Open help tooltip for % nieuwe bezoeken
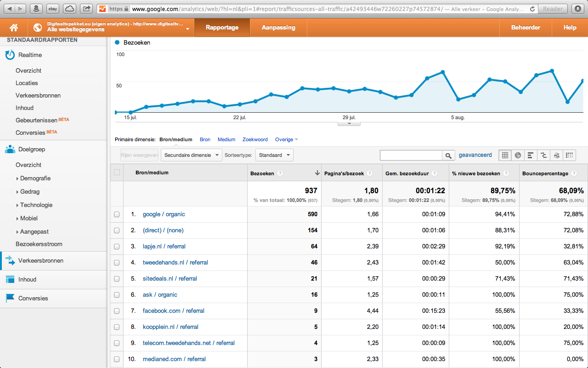The width and height of the screenshot is (588, 368). pos(506,173)
